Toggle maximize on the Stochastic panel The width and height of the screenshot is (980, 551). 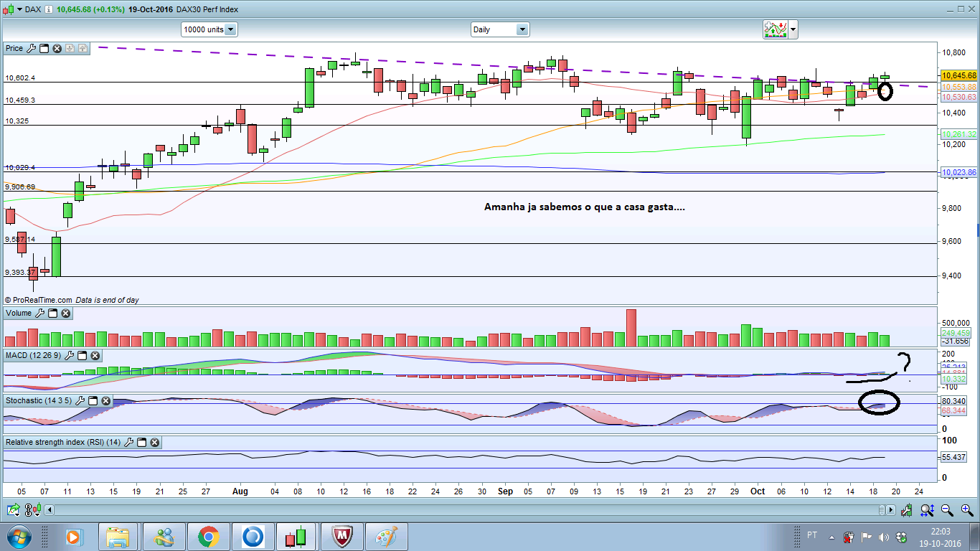(x=93, y=401)
